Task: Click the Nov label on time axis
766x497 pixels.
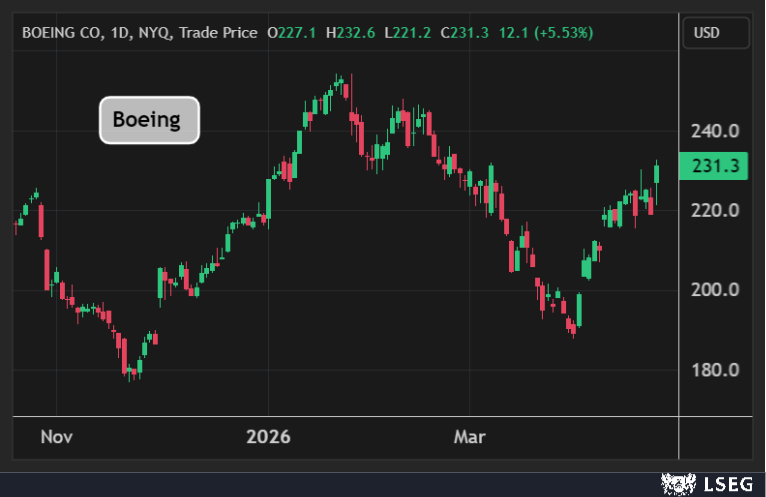Action: [55, 437]
